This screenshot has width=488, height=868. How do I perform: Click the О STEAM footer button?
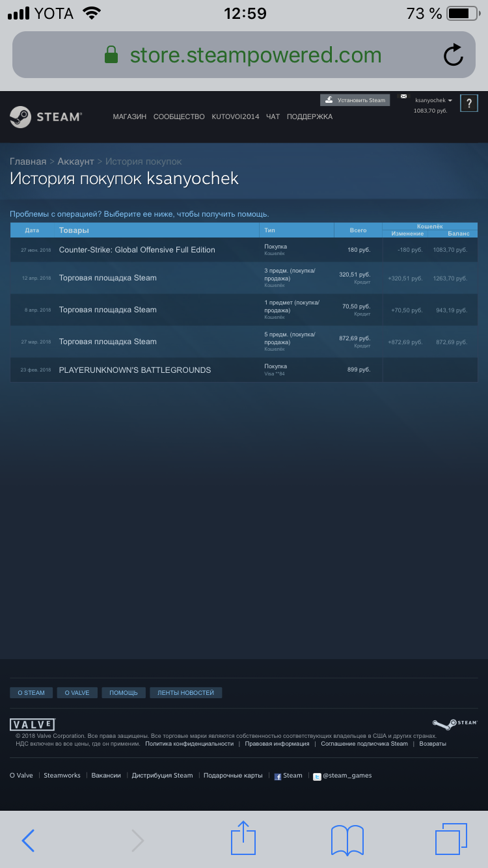31,693
